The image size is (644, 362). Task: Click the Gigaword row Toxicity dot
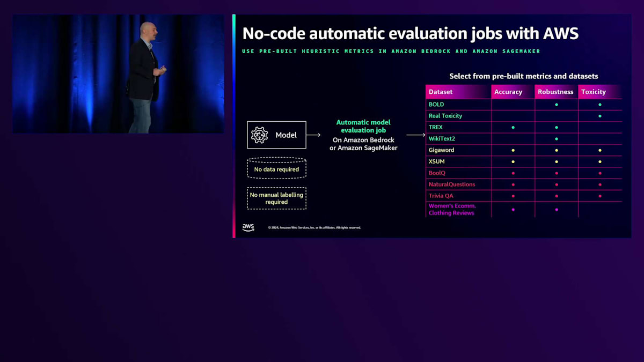600,150
